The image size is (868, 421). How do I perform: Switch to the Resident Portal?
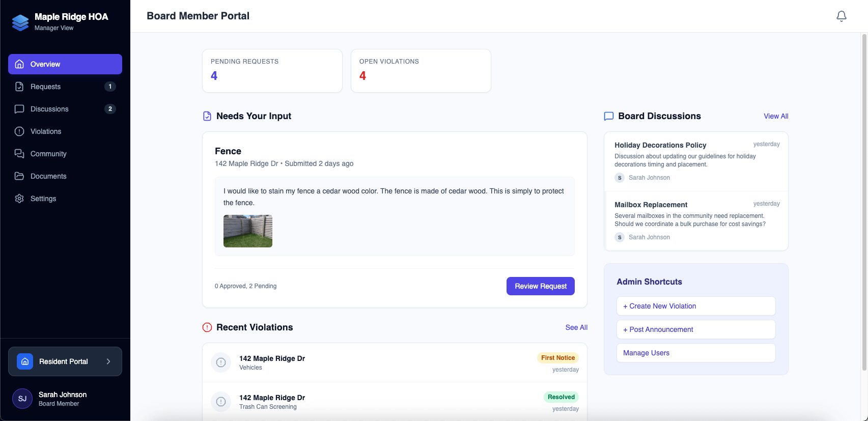(65, 361)
